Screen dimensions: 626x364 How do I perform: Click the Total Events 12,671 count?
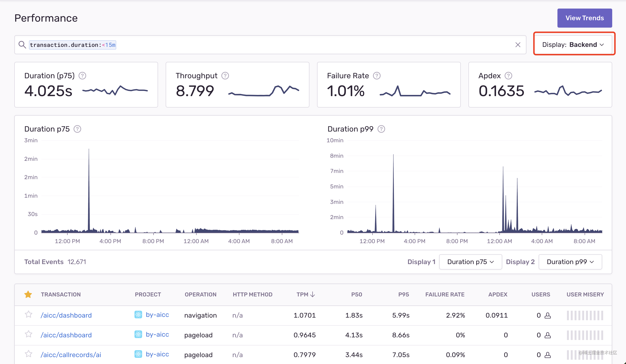pos(77,262)
